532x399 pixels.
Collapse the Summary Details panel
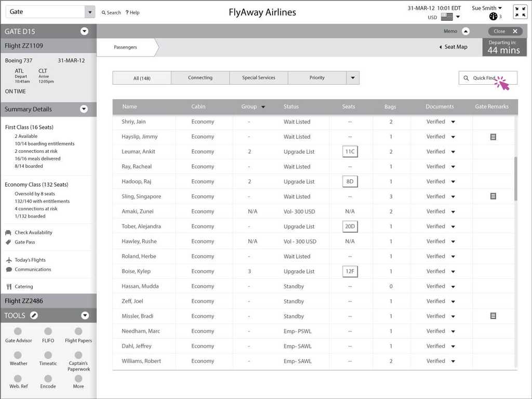click(83, 109)
